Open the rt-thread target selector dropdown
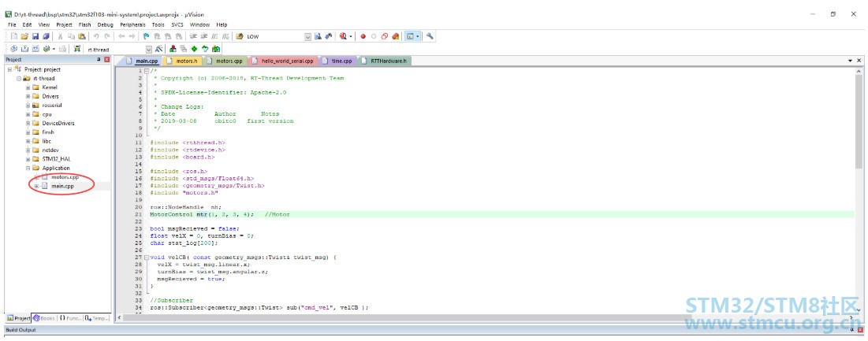Viewport: 868px width, 341px height. click(x=148, y=49)
